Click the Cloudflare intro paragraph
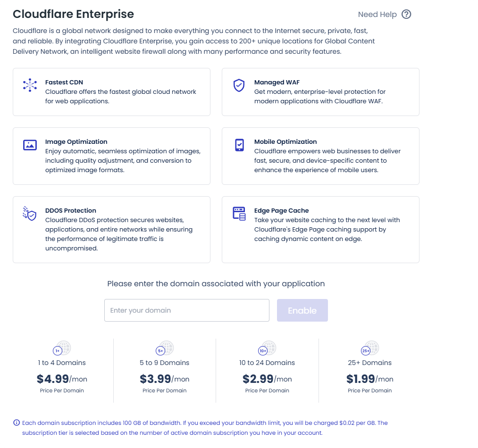The width and height of the screenshot is (478, 448). [193, 41]
